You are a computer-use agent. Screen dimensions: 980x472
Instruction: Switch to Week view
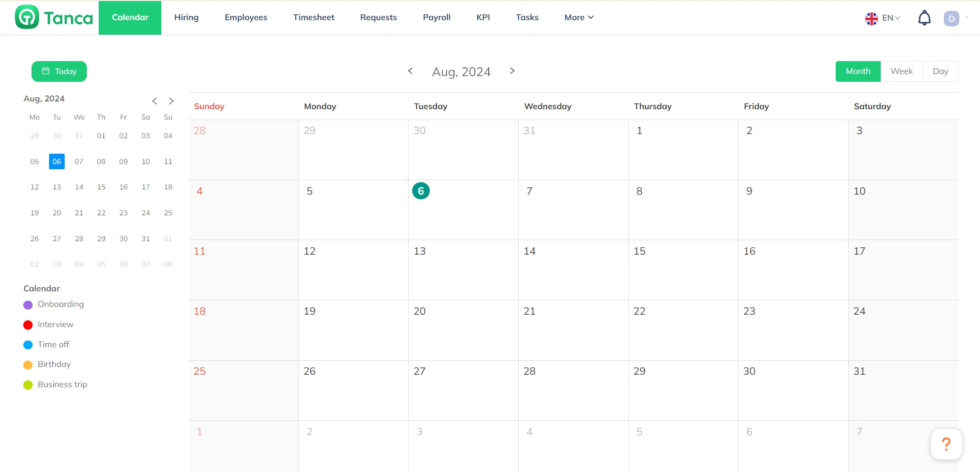[x=901, y=71]
